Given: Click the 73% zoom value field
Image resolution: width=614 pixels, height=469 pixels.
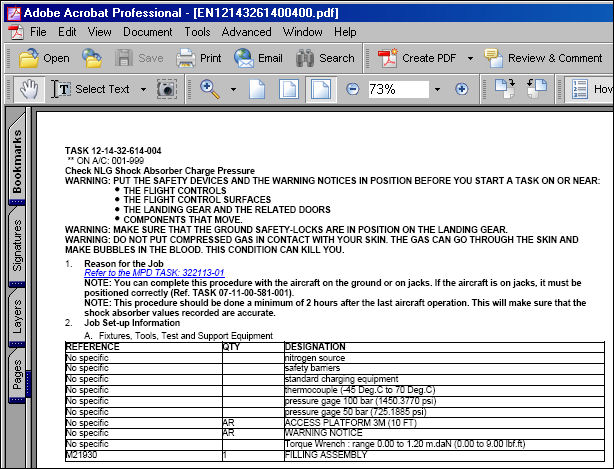Looking at the screenshot, I should coord(398,89).
